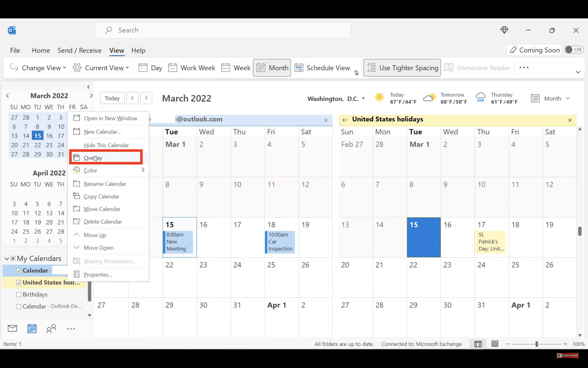Collapse the folder pane arrow
Screen dimensions: 588x368
coord(88,87)
